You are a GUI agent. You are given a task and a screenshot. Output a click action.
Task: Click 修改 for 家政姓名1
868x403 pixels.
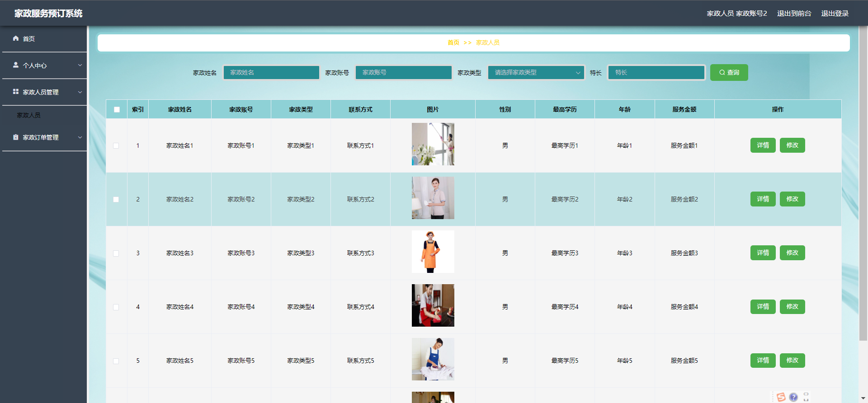click(x=792, y=145)
